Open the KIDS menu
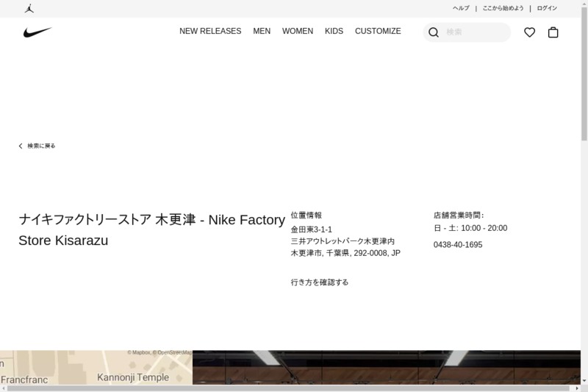 pyautogui.click(x=334, y=31)
